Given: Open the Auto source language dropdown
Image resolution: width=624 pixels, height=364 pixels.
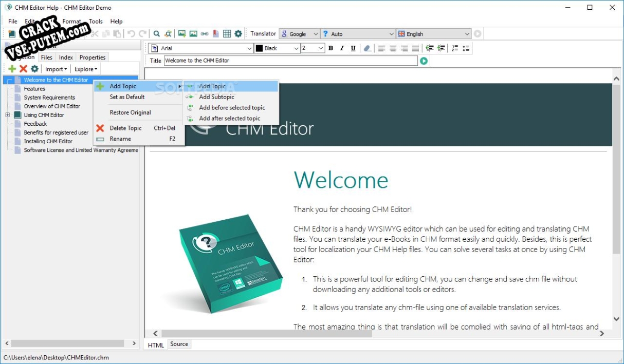Looking at the screenshot, I should pyautogui.click(x=358, y=34).
